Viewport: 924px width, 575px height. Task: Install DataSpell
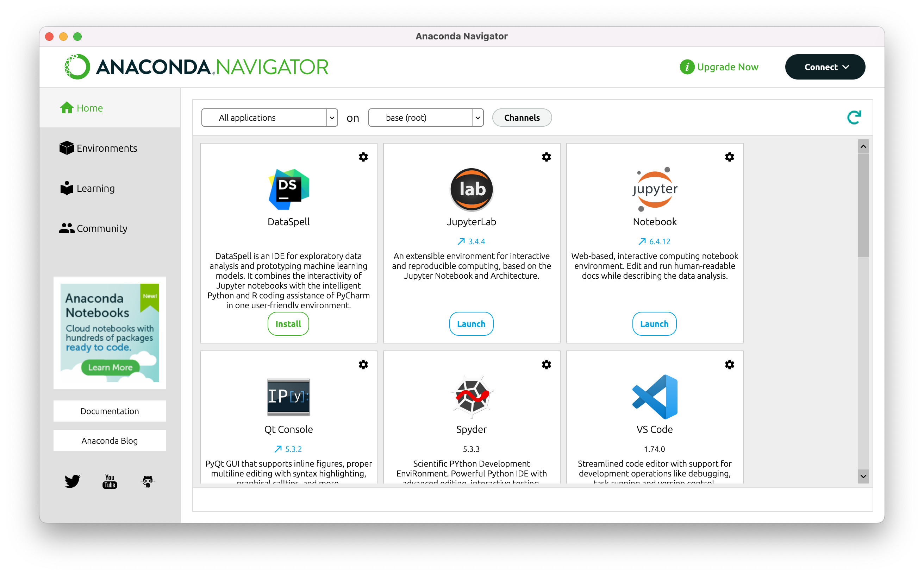coord(288,324)
